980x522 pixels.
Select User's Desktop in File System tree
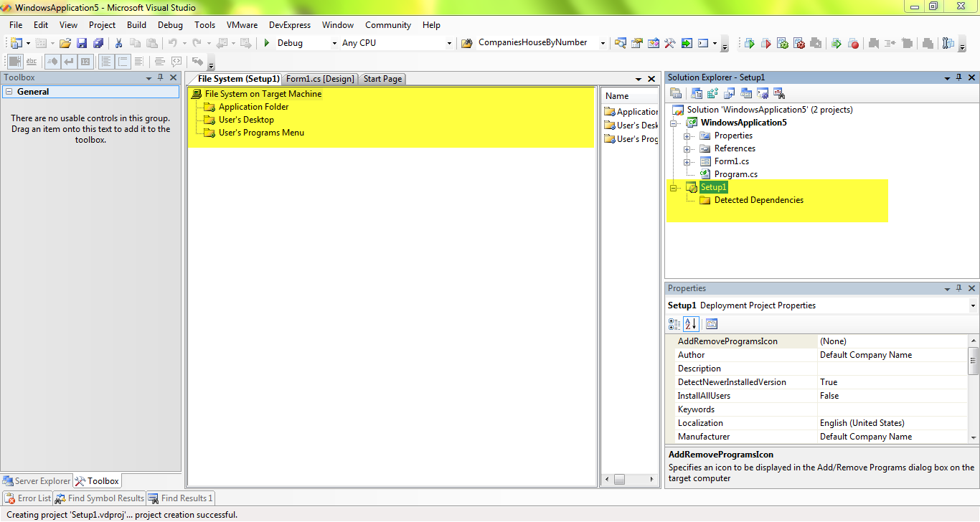coord(246,120)
